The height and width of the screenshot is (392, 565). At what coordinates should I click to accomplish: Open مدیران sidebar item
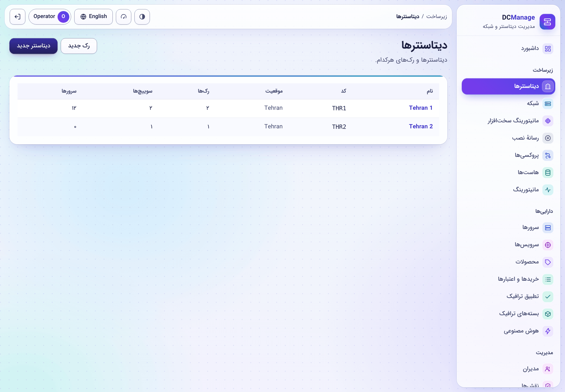pos(508,369)
